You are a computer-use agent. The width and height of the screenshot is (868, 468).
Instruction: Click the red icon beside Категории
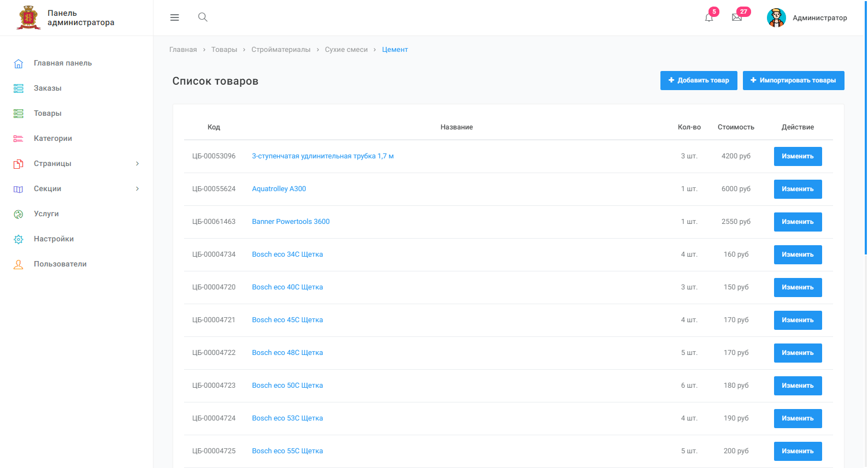19,139
